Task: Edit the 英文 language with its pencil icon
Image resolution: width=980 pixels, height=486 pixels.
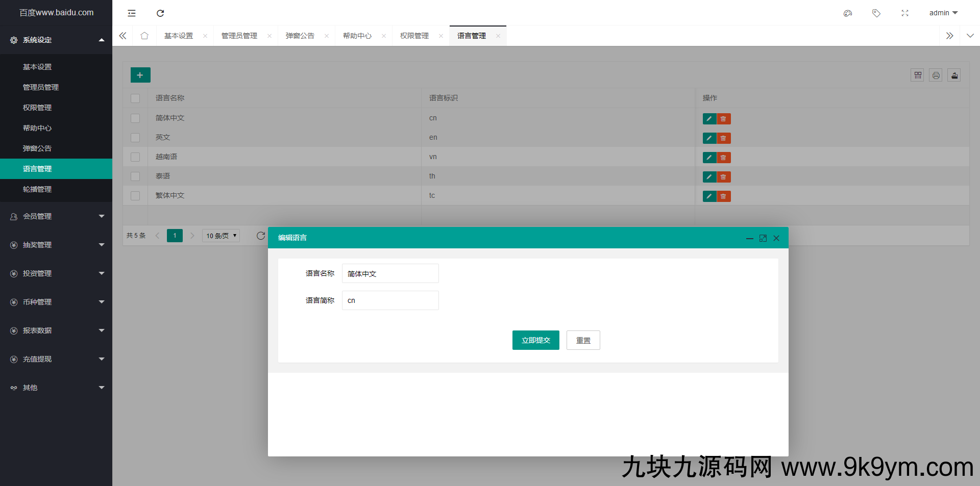Action: [x=709, y=138]
